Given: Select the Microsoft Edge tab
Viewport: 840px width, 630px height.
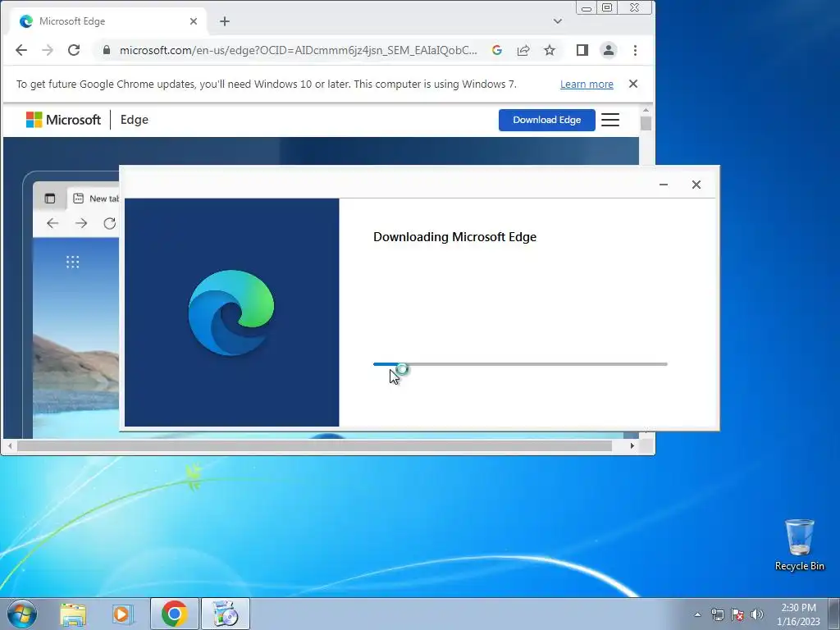Looking at the screenshot, I should (107, 21).
